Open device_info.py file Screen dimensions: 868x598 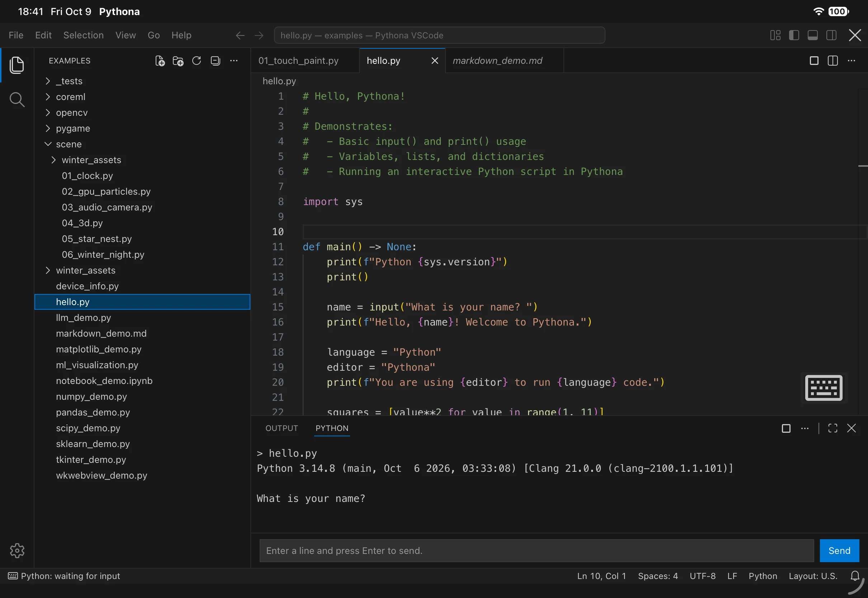coord(142,286)
